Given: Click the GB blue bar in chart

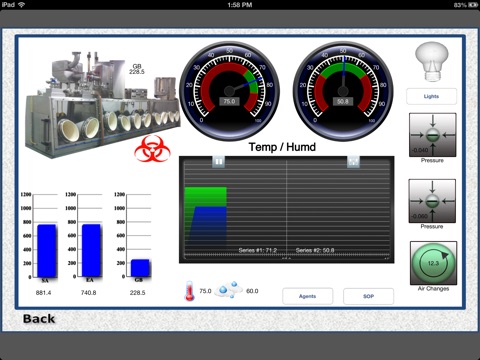Looking at the screenshot, I should tap(140, 268).
